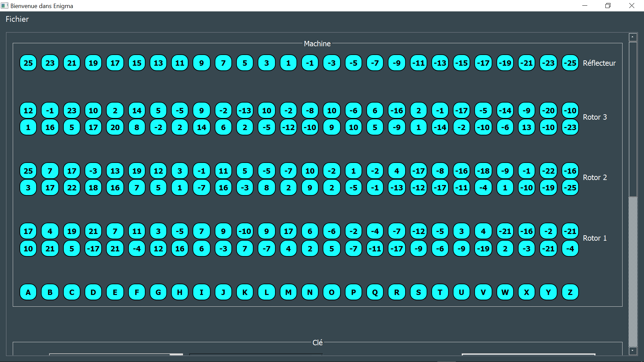The image size is (644, 362).
Task: Click the 25 button on the Réflecteur row
Action: [x=28, y=63]
